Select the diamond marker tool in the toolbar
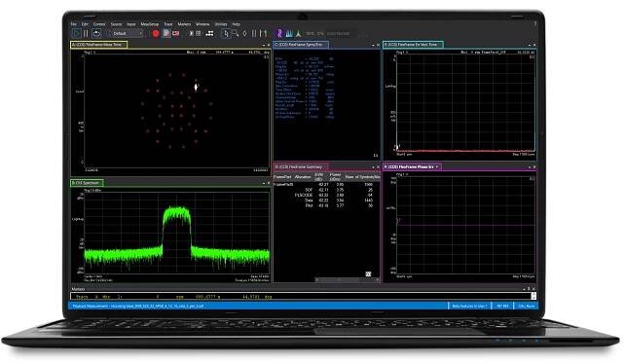Screen dimensions: 625x364 click(x=244, y=33)
